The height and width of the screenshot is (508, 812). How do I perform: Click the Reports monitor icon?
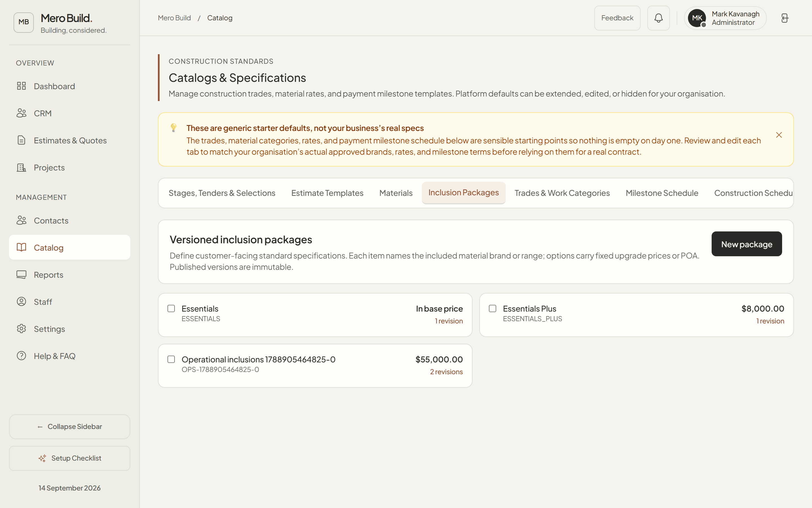coord(21,275)
